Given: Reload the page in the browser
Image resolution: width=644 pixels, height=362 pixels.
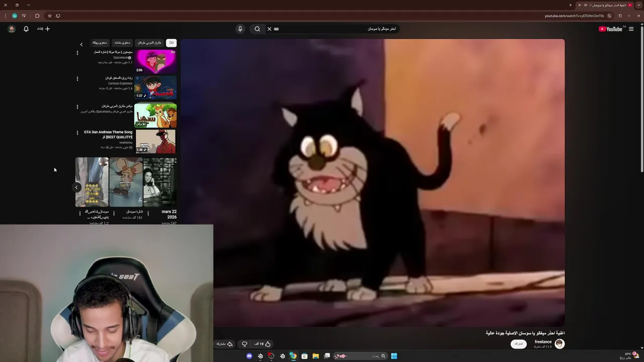Looking at the screenshot, I should tap(620, 16).
